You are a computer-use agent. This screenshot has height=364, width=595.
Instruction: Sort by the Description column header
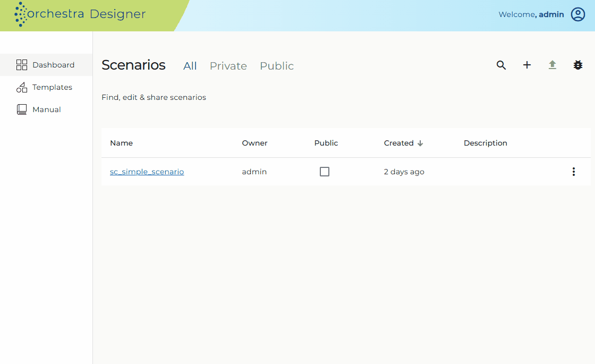tap(486, 143)
